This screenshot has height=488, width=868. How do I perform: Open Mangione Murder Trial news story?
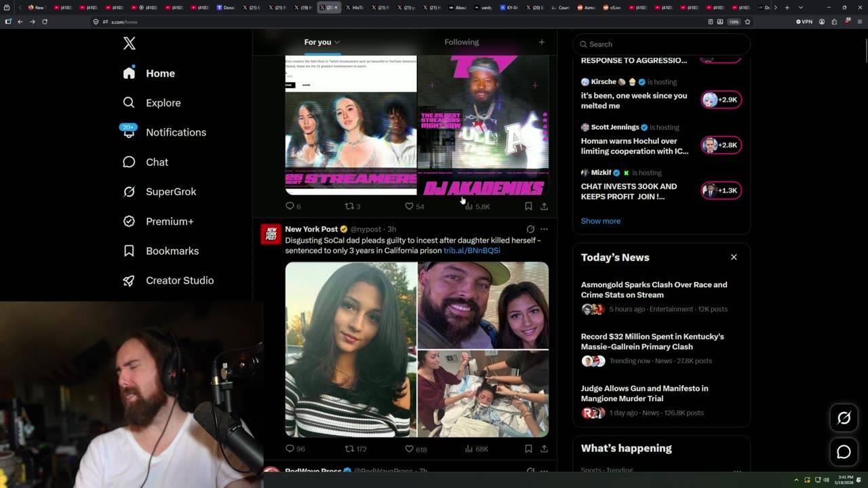click(x=662, y=401)
